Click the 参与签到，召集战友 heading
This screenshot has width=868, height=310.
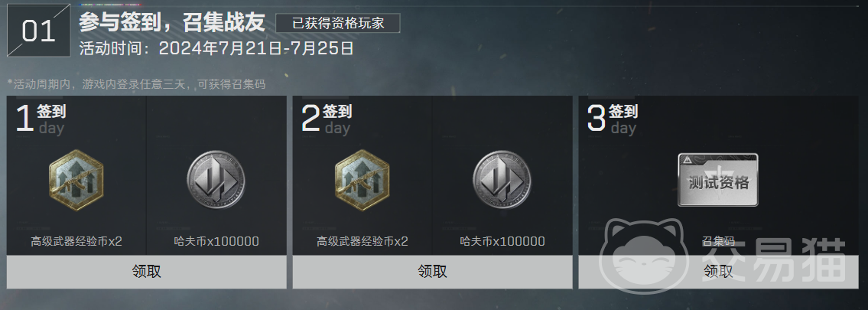click(x=172, y=23)
